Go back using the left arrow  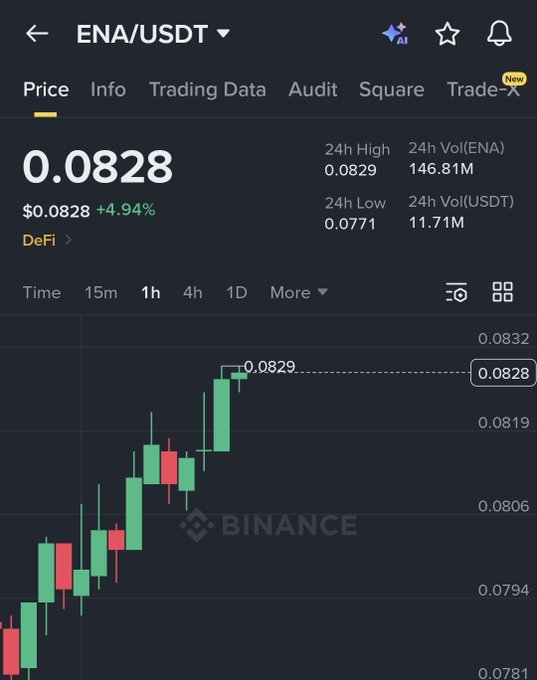(37, 33)
